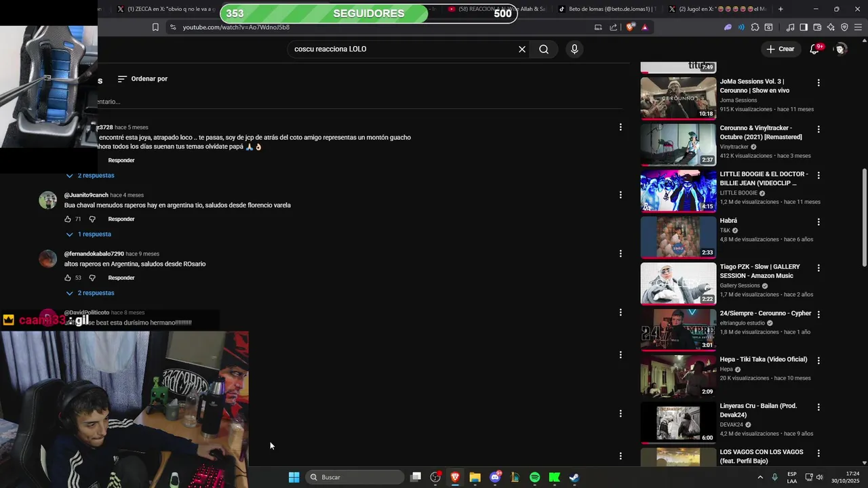The height and width of the screenshot is (488, 868).
Task: Expand 2 respuestas under fernandokabalo7290's comment
Action: coord(90,293)
